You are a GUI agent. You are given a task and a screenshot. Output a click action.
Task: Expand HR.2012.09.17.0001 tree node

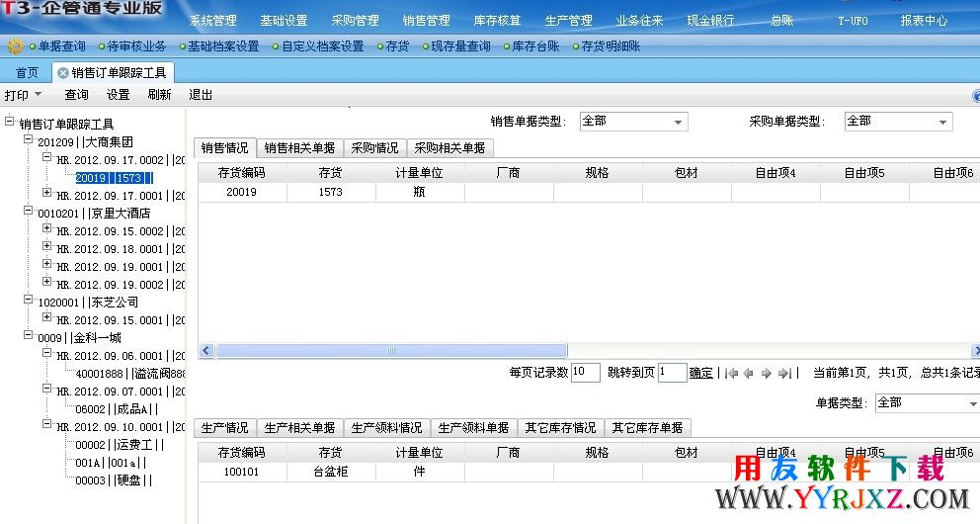click(x=46, y=192)
